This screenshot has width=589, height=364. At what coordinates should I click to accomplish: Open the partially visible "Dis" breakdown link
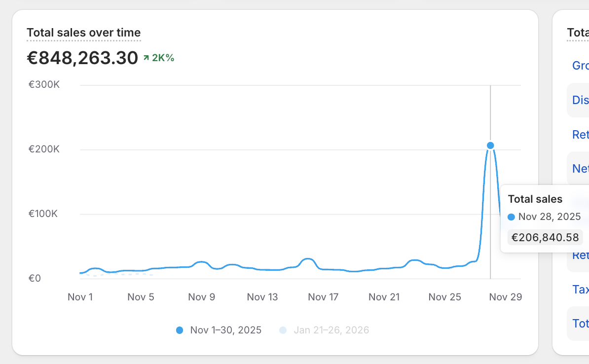click(x=580, y=100)
